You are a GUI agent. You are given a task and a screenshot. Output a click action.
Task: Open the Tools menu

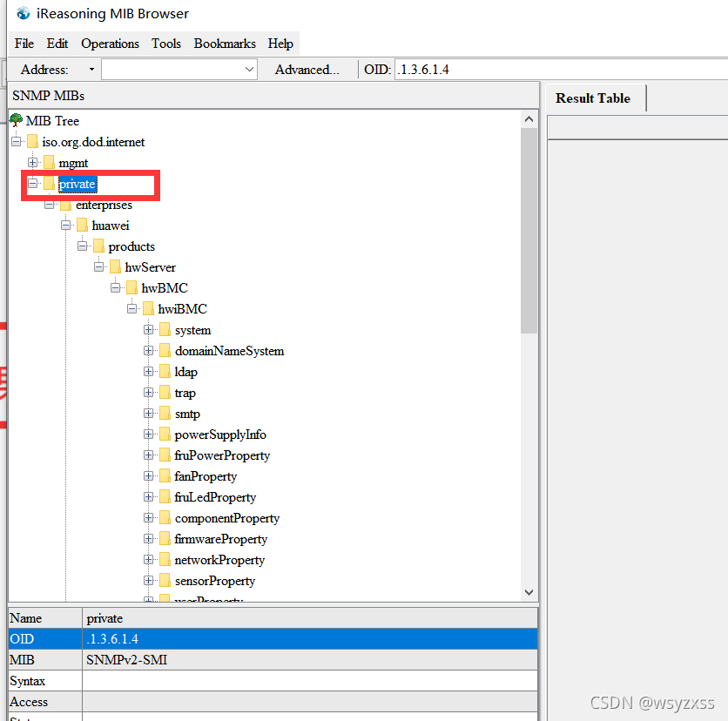click(x=166, y=44)
